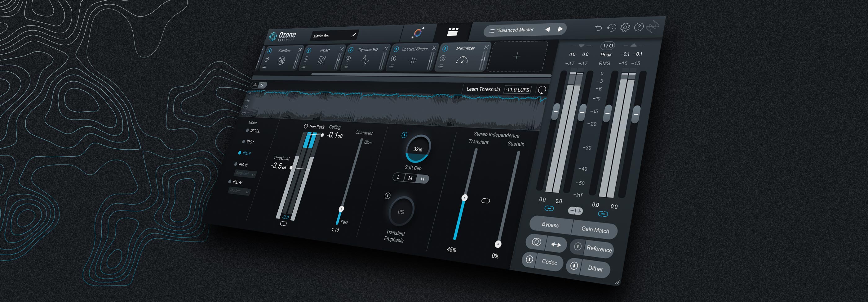Toggle the Maximizer module power button
The height and width of the screenshot is (302, 868).
[x=445, y=49]
